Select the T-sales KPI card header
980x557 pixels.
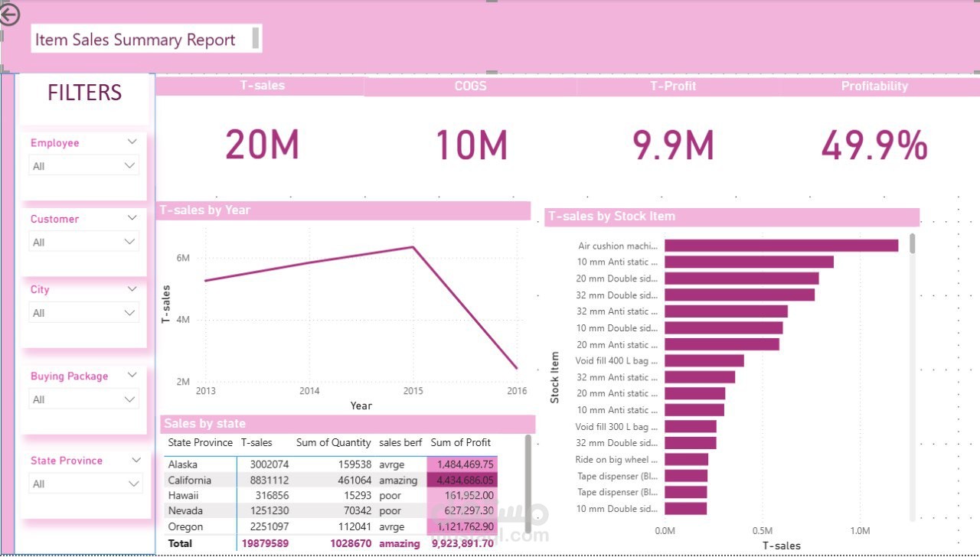coord(263,86)
